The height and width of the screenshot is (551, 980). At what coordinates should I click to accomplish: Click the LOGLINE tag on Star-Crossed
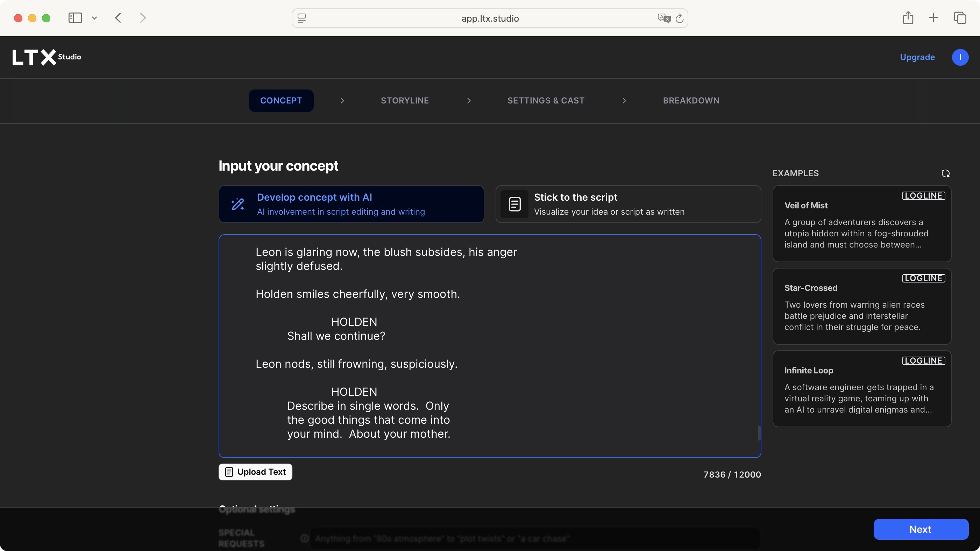[x=923, y=278]
